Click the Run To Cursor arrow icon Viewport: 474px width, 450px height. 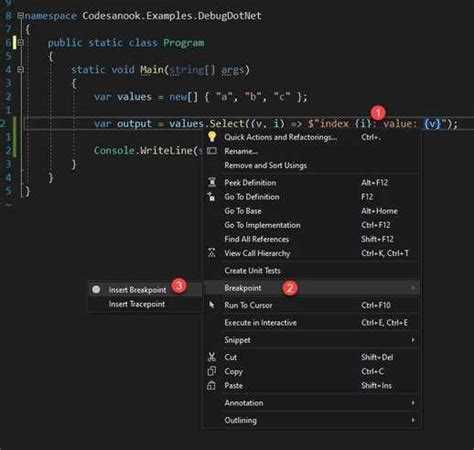(212, 305)
